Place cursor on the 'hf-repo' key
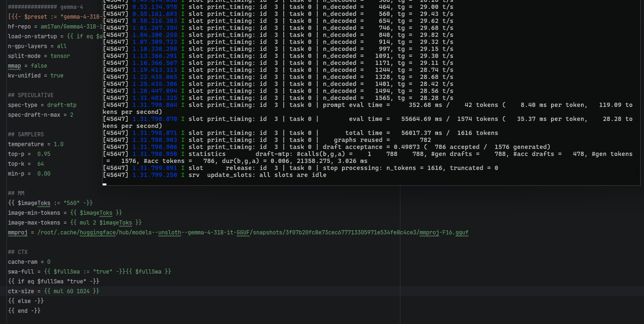Viewport: 644px width, 324px height. coord(19,27)
